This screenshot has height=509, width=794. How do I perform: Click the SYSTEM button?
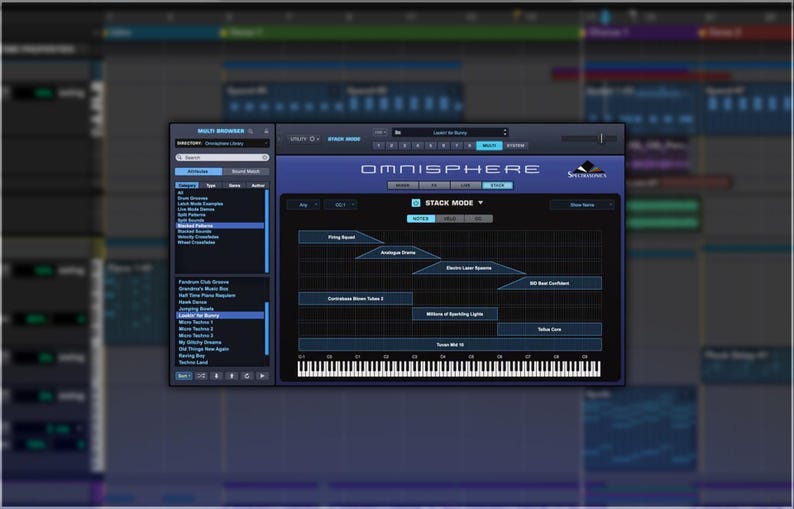[515, 146]
